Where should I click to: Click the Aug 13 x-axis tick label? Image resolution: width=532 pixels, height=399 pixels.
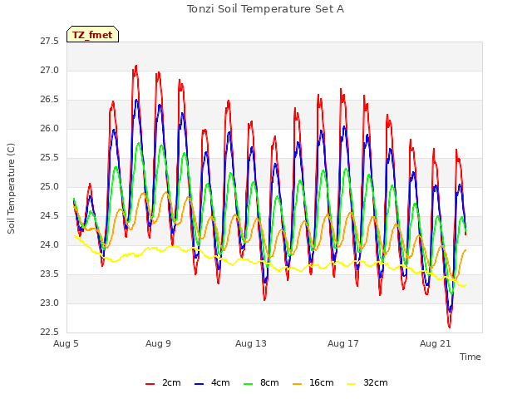(x=251, y=343)
